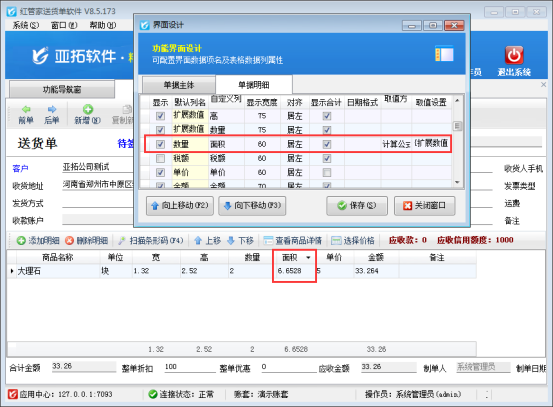Click 添加明细 green plus icon
Image resolution: width=553 pixels, height=407 pixels.
point(21,241)
